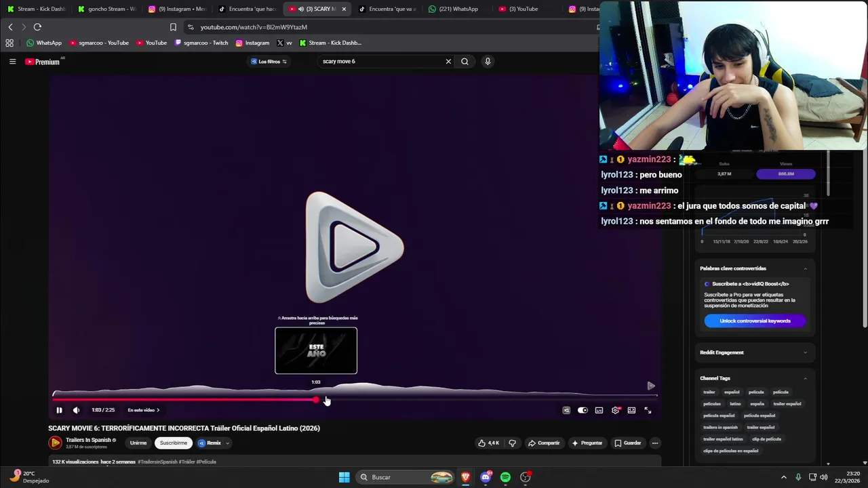Open video player settings gear

pos(615,410)
